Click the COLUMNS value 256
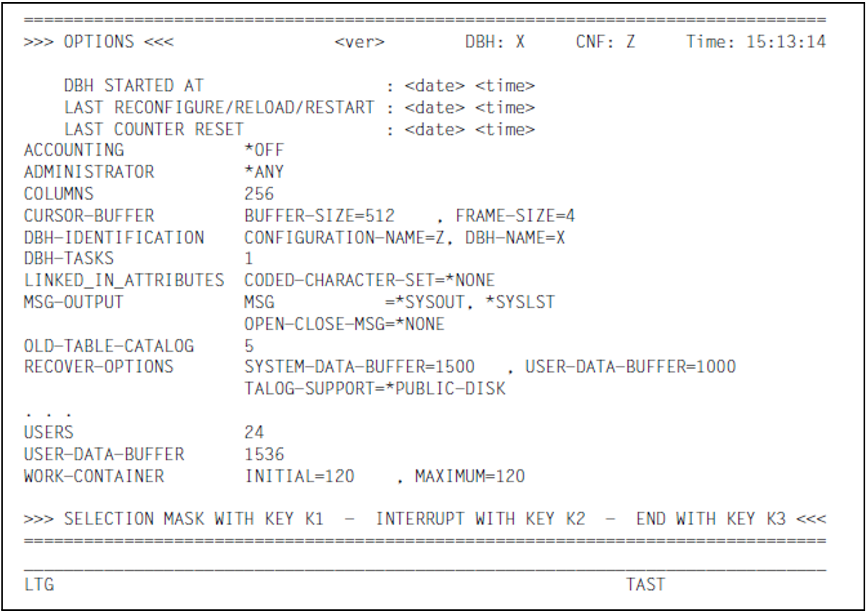868x613 pixels. coord(259,194)
